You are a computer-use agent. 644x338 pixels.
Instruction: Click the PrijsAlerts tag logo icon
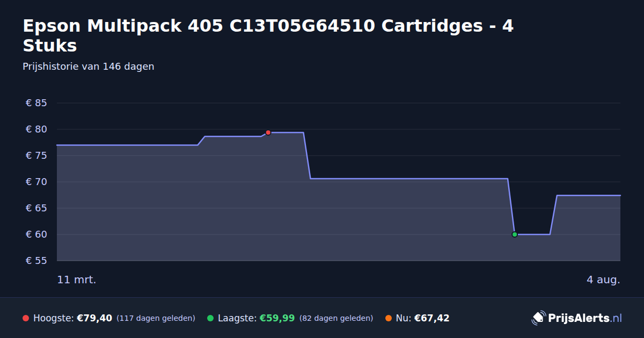(538, 318)
